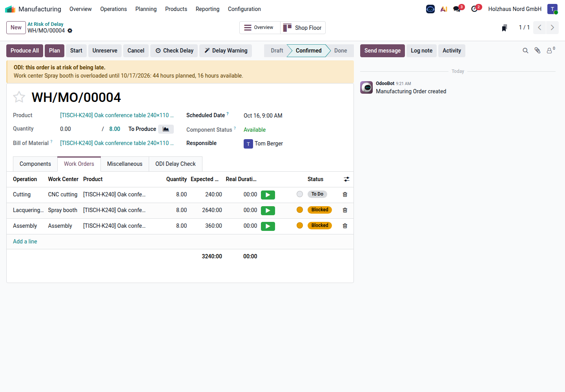Open the conversations icon with 3 notifications
This screenshot has height=392, width=565.
(x=458, y=9)
